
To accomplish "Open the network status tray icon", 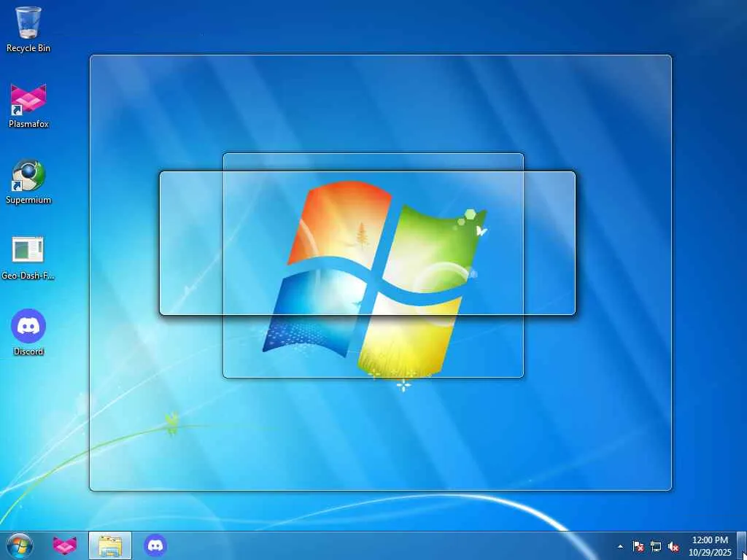I will (656, 547).
